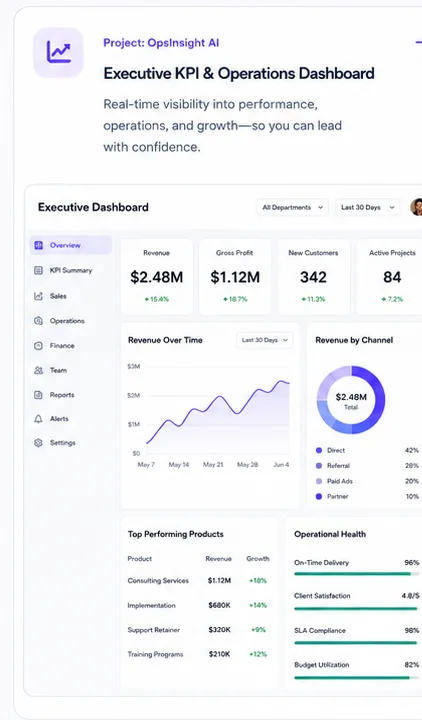Screen dimensions: 422x720
Task: Open the Reports menu label
Action: click(x=62, y=395)
